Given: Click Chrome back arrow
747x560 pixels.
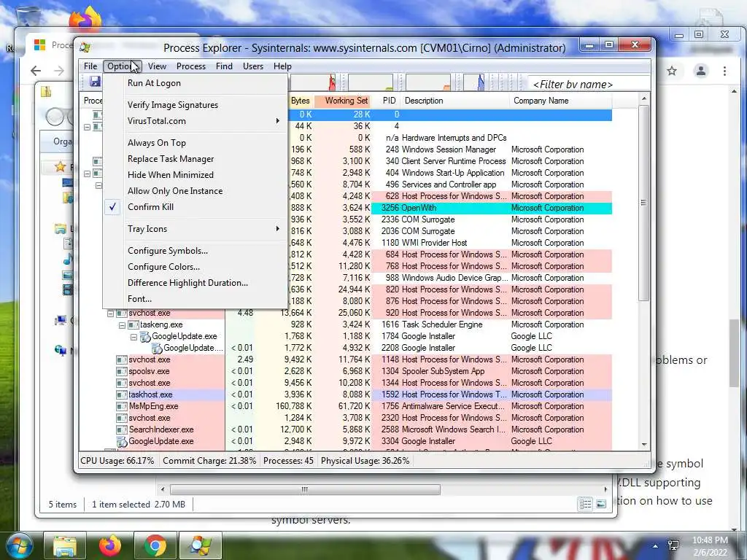Looking at the screenshot, I should point(36,71).
